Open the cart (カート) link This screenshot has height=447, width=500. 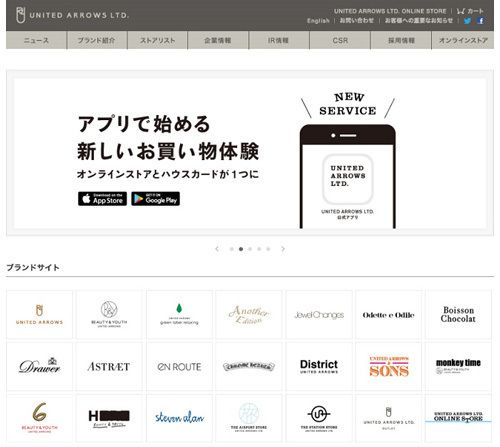pos(470,11)
